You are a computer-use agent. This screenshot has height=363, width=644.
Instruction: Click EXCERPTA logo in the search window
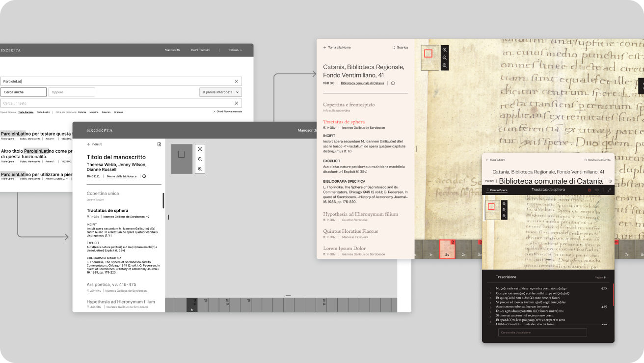pos(10,50)
